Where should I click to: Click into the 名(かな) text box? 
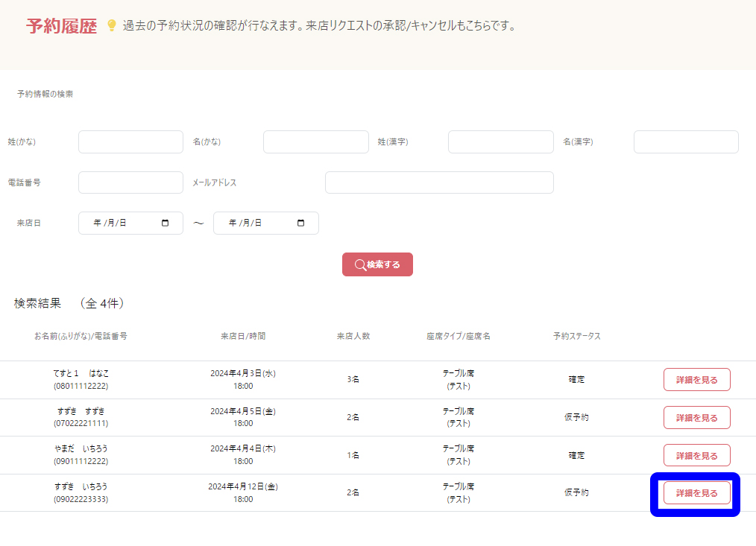pos(315,142)
